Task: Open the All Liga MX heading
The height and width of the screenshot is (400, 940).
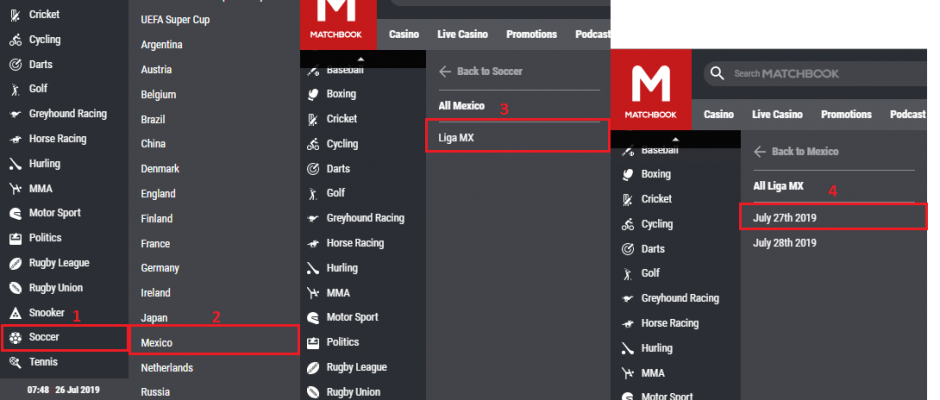Action: tap(778, 187)
